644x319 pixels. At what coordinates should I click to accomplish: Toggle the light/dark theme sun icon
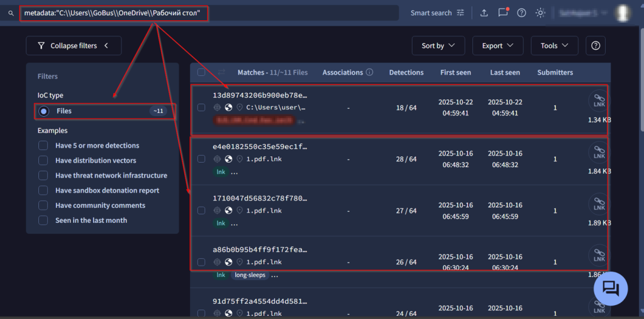540,13
